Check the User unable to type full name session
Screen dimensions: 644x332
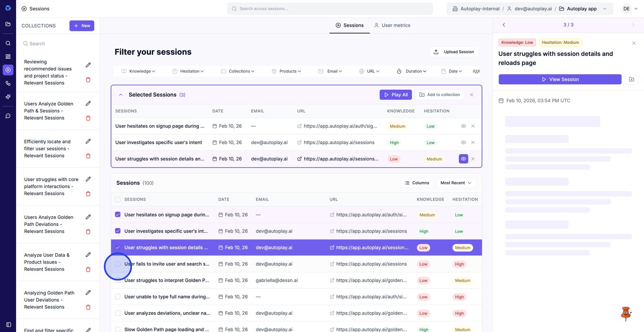118,297
